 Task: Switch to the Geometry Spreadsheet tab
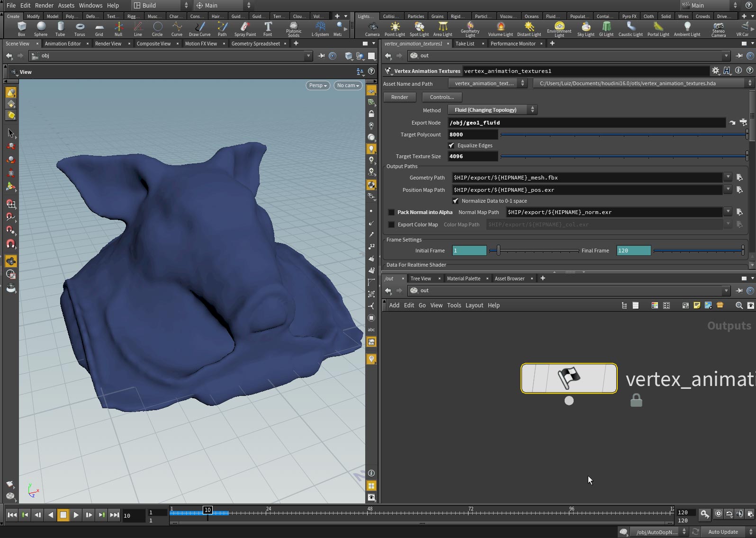pos(255,44)
